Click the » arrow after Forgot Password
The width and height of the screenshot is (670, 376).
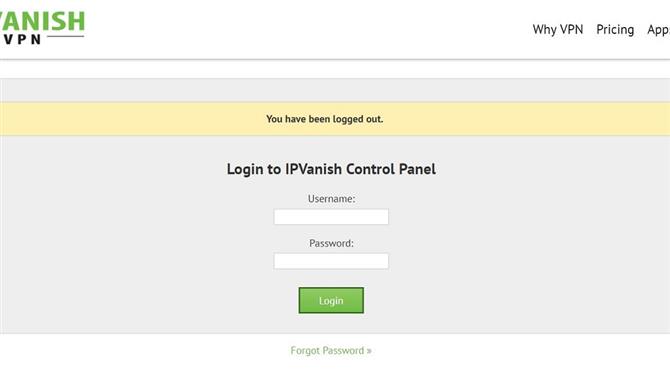[369, 351]
